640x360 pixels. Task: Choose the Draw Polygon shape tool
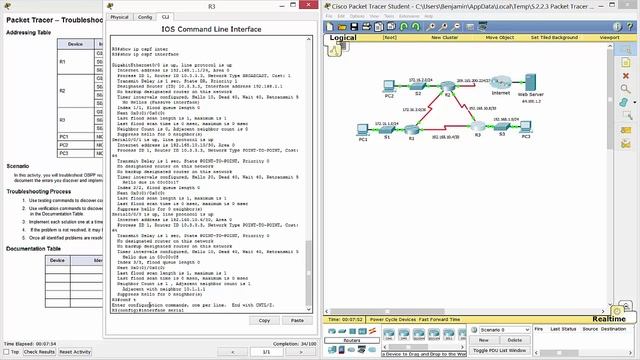pos(624,102)
